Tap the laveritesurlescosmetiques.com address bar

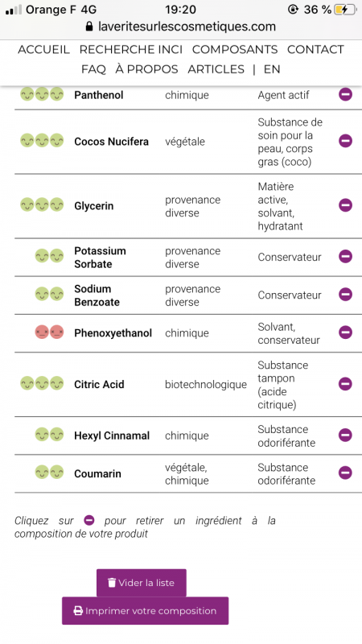[x=181, y=27]
